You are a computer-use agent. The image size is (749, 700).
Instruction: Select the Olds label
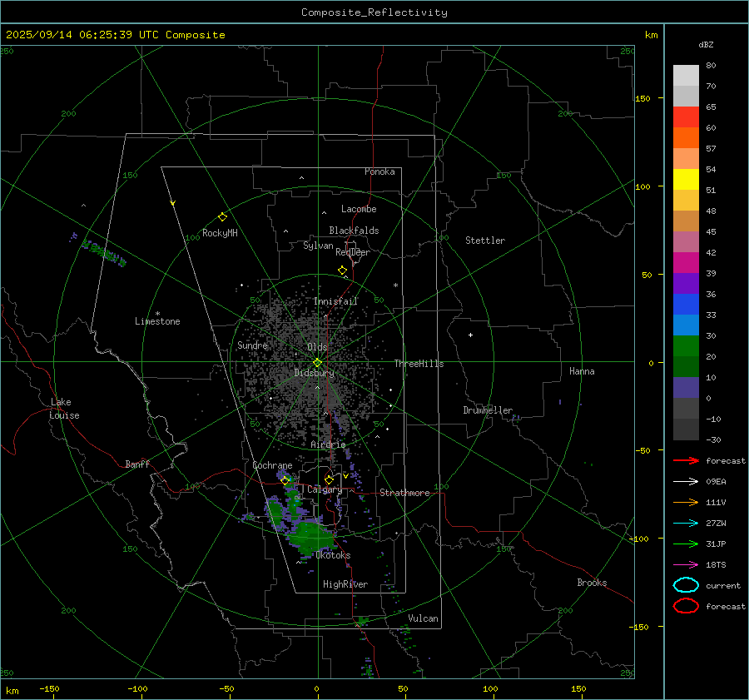(x=317, y=347)
